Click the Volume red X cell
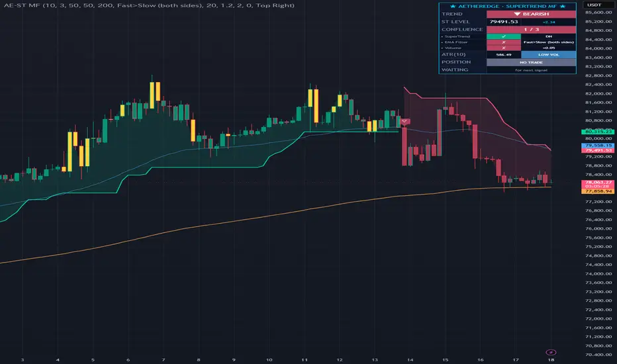 (504, 48)
